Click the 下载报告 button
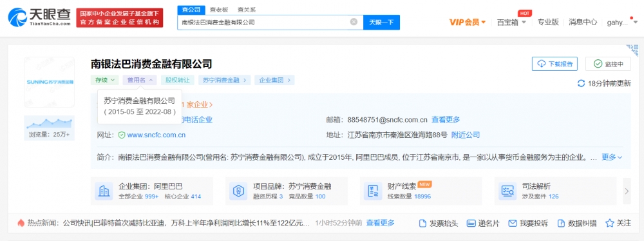The height and width of the screenshot is (241, 644). 554,64
